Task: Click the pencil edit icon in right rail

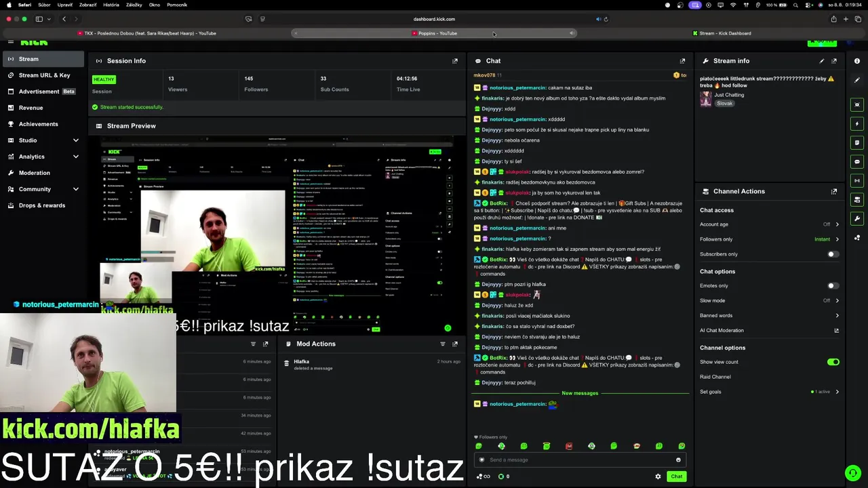Action: [857, 80]
